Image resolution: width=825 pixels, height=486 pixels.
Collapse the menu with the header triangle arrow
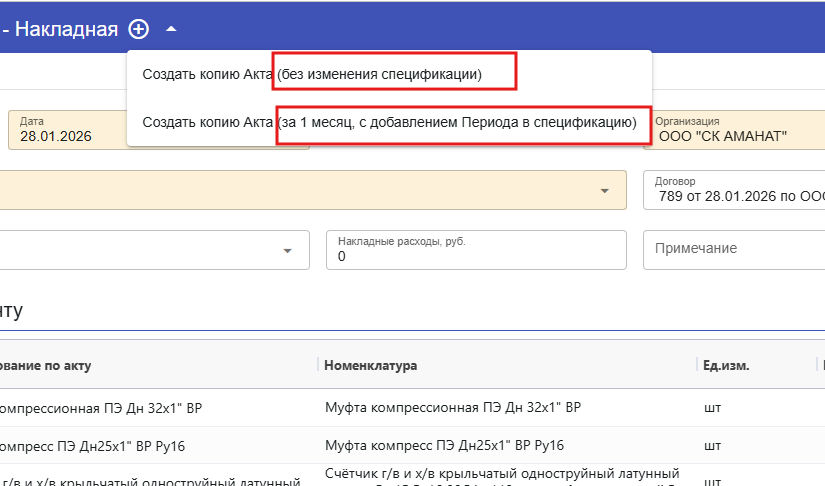pyautogui.click(x=171, y=29)
